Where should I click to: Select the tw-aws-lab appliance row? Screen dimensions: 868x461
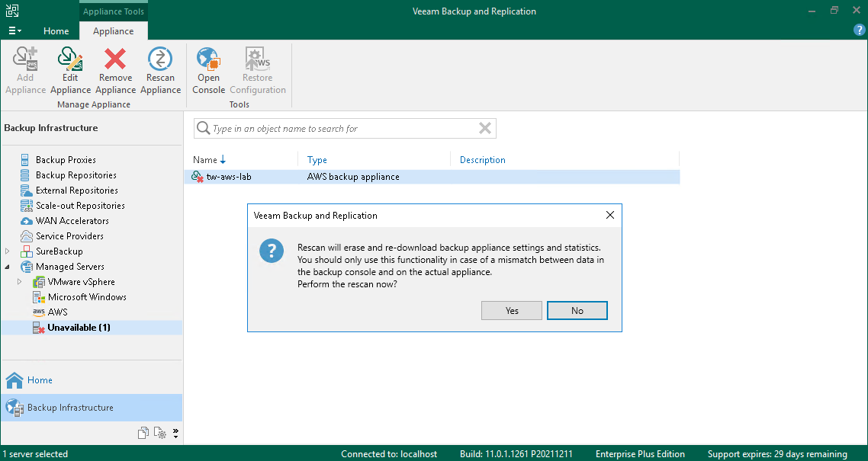(432, 177)
